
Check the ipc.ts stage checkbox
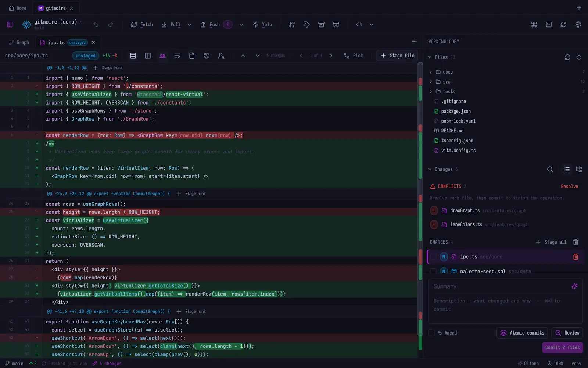tap(433, 257)
